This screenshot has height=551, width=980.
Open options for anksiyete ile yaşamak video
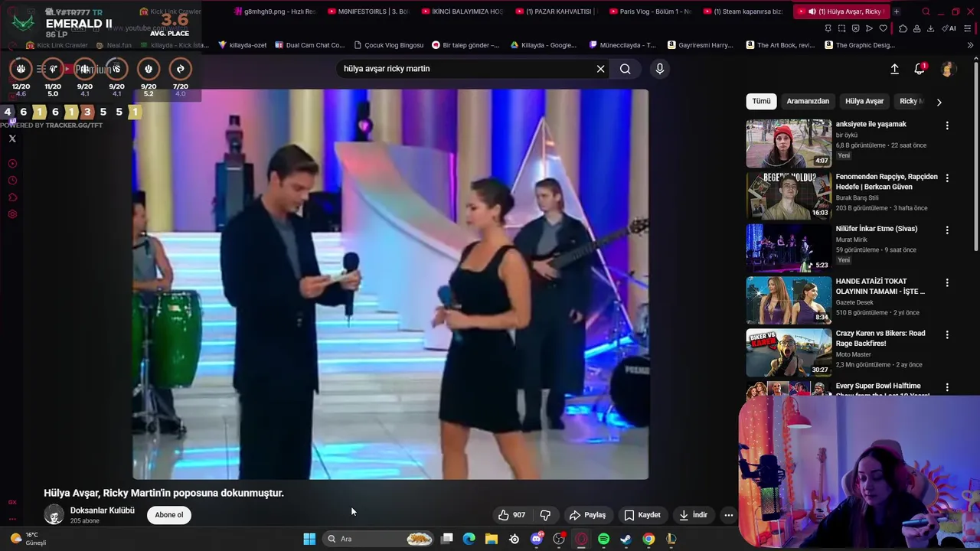(947, 126)
